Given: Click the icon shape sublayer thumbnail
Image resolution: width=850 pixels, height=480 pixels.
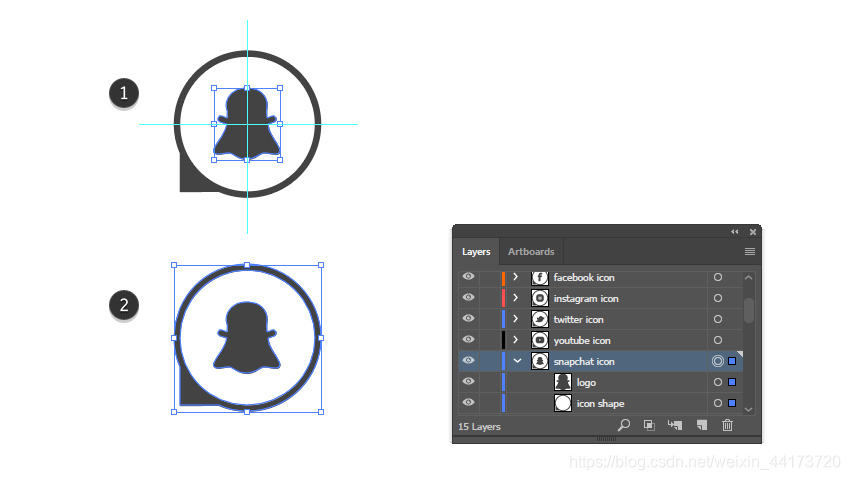Looking at the screenshot, I should 563,403.
